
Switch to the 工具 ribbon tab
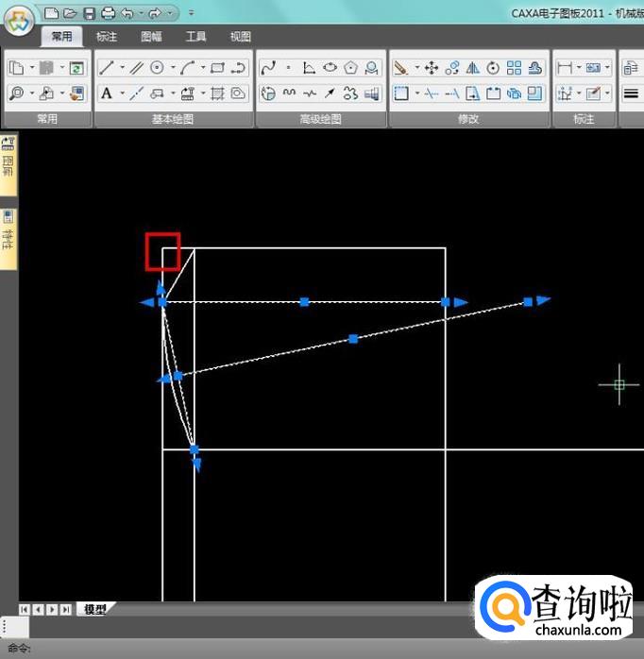click(x=195, y=37)
